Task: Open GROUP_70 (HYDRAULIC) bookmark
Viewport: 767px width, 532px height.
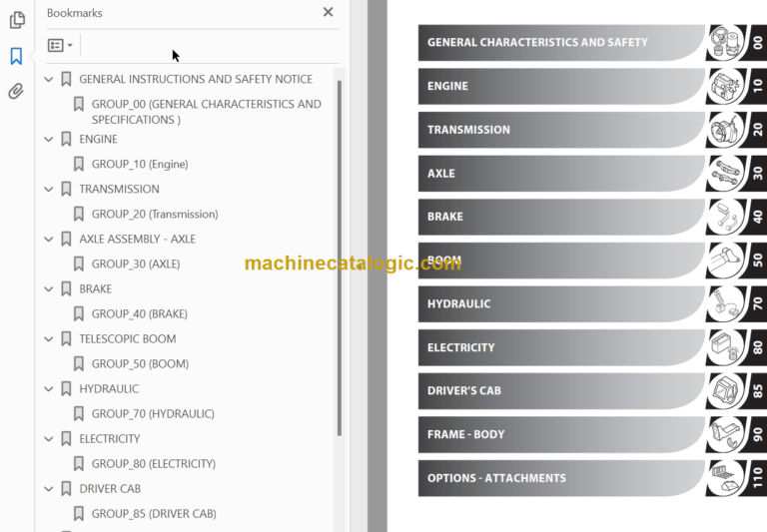Action: point(153,413)
